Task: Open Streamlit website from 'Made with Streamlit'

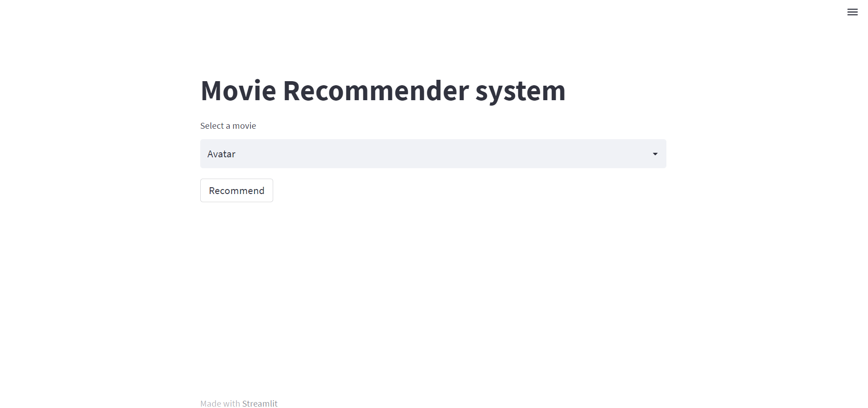Action: (x=260, y=403)
